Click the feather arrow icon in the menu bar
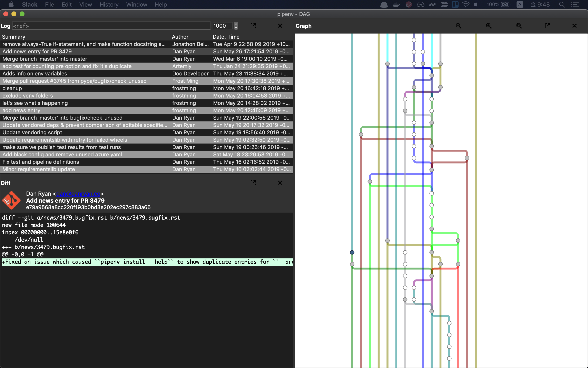Image resolution: width=588 pixels, height=368 pixels. pos(444,5)
